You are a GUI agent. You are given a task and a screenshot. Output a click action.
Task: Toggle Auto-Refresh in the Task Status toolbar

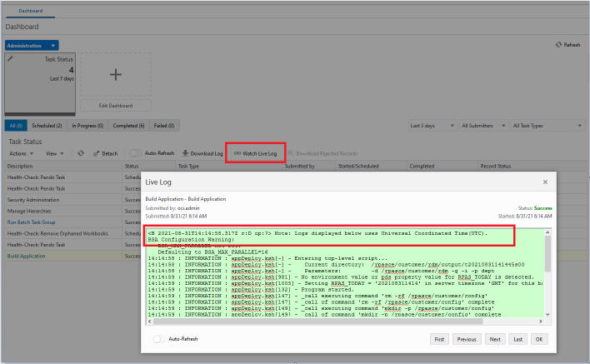pos(134,153)
